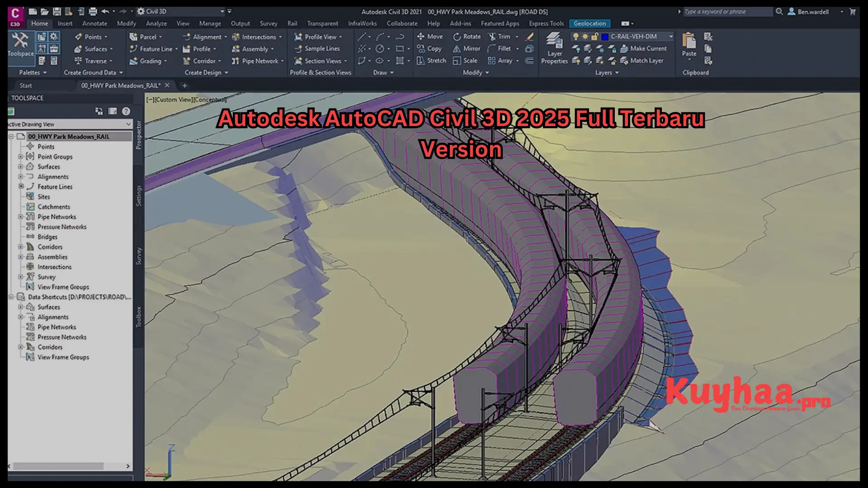Create a Profile View
The height and width of the screenshot is (488, 868).
pyautogui.click(x=319, y=37)
